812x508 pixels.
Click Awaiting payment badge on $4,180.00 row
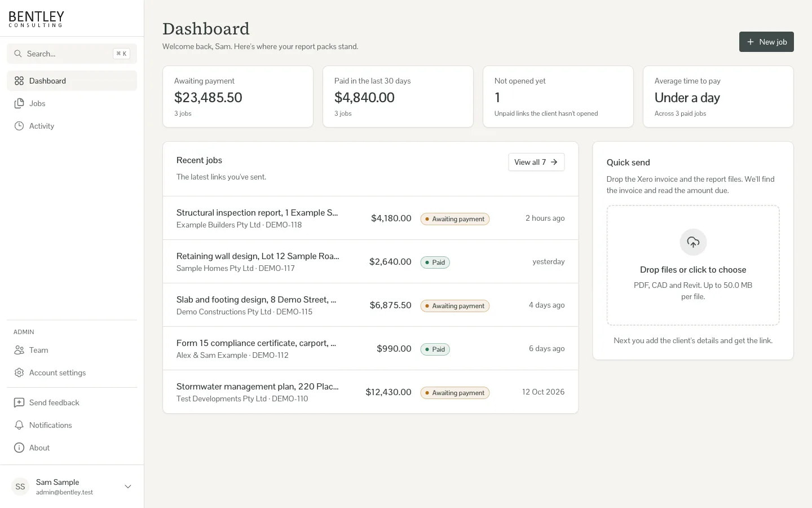coord(455,219)
